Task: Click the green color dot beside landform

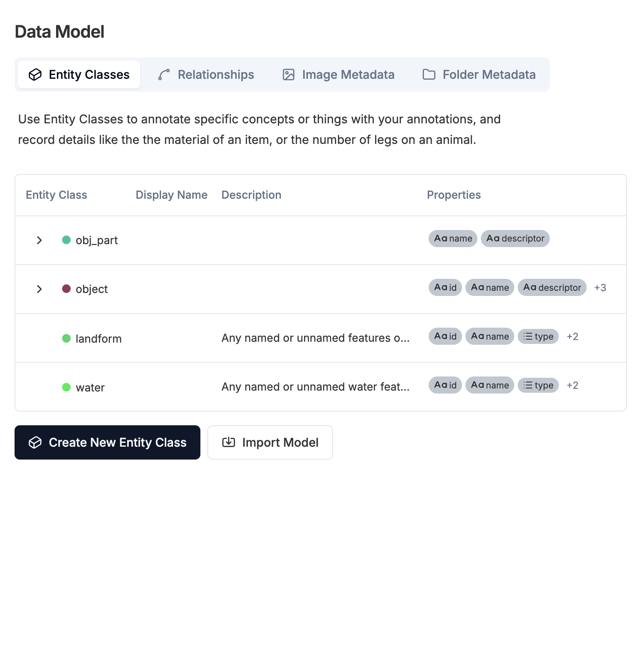Action: tap(66, 338)
